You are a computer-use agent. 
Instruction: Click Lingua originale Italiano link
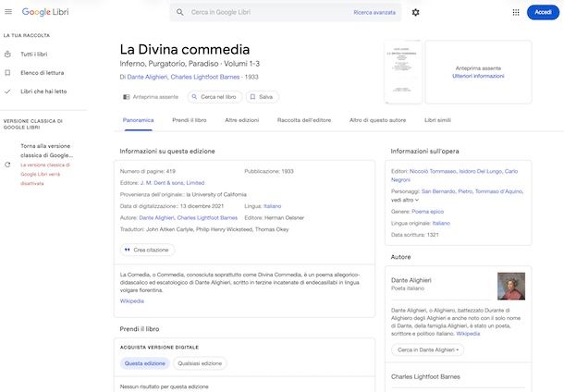441,224
